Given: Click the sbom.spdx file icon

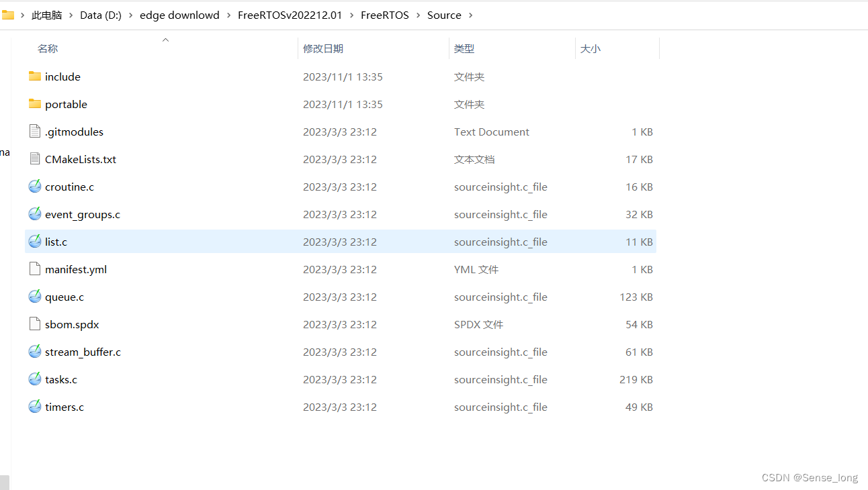Looking at the screenshot, I should [x=35, y=324].
